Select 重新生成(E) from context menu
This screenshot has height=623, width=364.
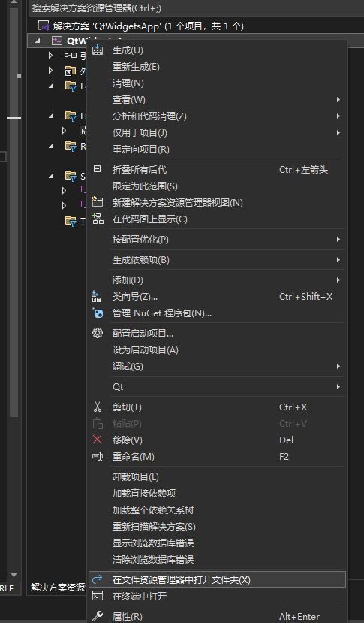pos(136,67)
